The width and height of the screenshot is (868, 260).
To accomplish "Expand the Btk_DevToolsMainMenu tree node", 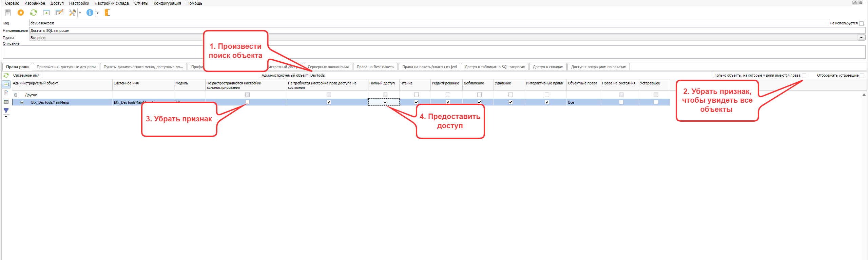I will tap(22, 102).
